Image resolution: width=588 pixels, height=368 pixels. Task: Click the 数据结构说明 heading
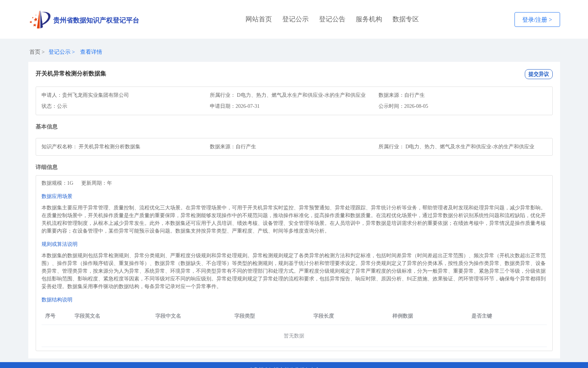point(57,300)
